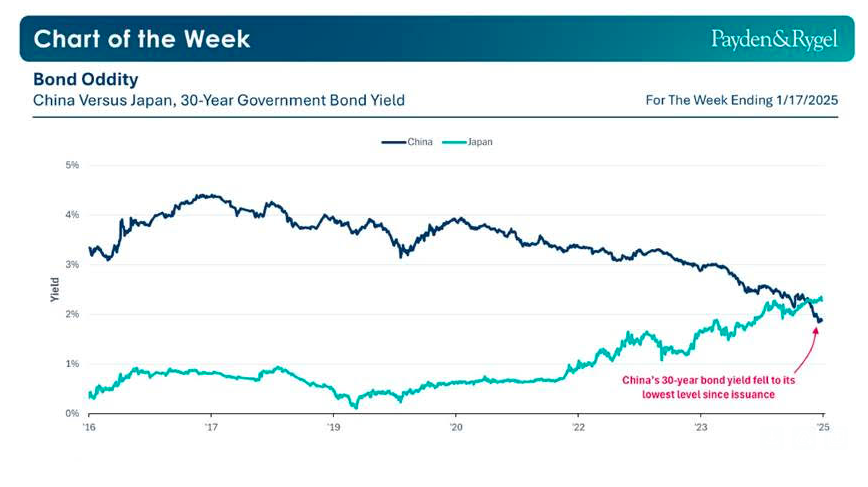Toggle the Japan series legend label
The width and height of the screenshot is (868, 487).
pyautogui.click(x=480, y=142)
